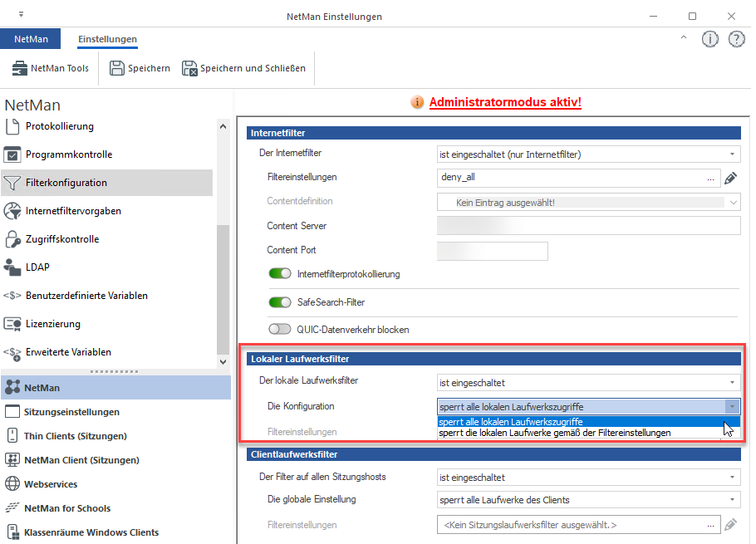Choose sperrt die lokalen Laufwerke gemäß Filtereinstellungen
756x544 pixels.
tap(555, 433)
